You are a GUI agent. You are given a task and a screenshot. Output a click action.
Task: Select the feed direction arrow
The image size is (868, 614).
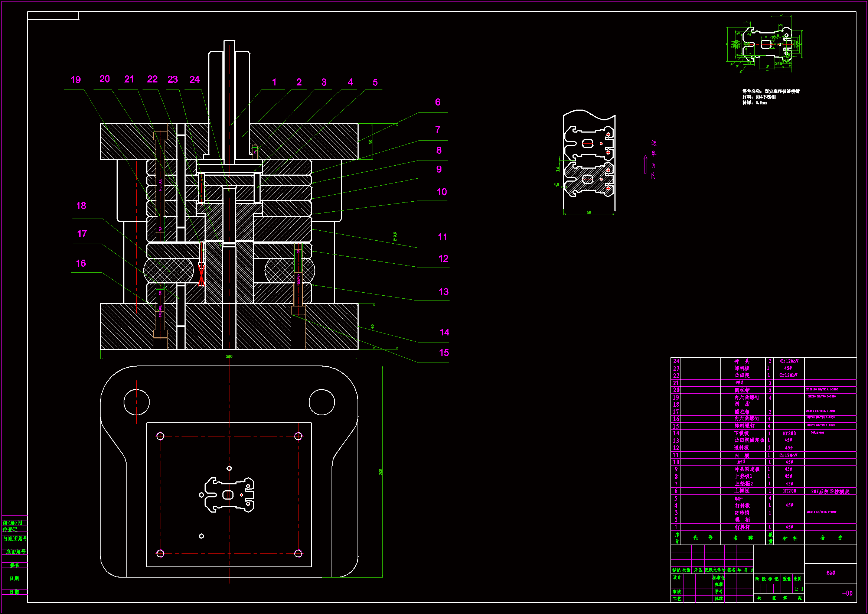pyautogui.click(x=645, y=165)
